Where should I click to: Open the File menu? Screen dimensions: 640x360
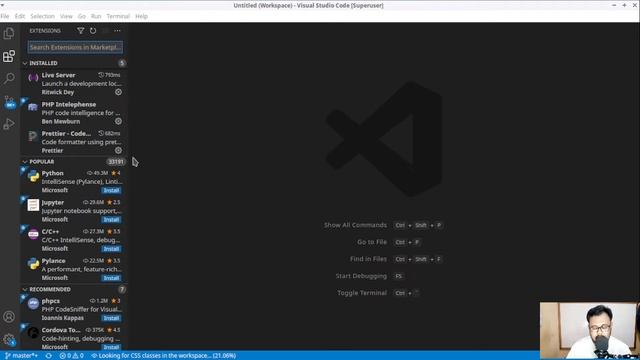tap(5, 16)
